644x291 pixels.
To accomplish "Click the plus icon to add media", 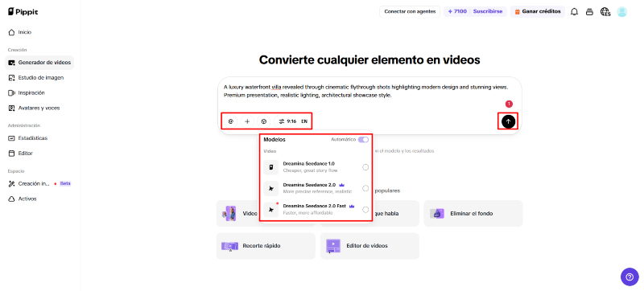I will 247,121.
